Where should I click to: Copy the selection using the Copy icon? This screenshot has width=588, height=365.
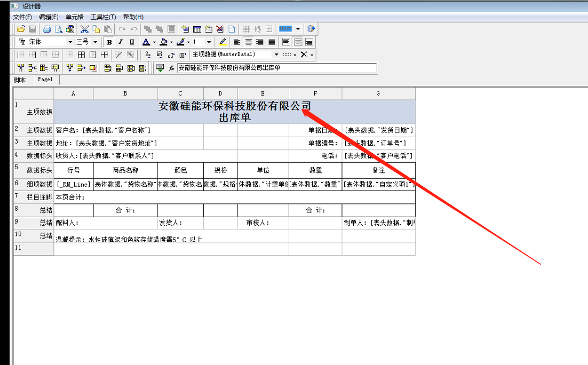pyautogui.click(x=96, y=29)
